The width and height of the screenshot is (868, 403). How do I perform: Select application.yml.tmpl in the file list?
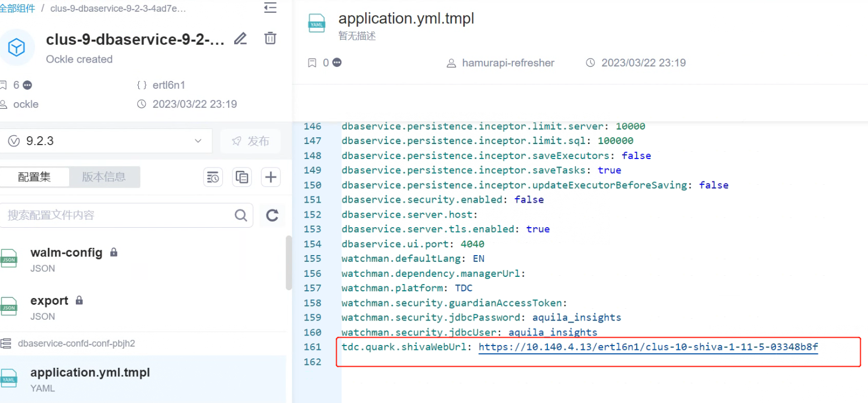143,379
